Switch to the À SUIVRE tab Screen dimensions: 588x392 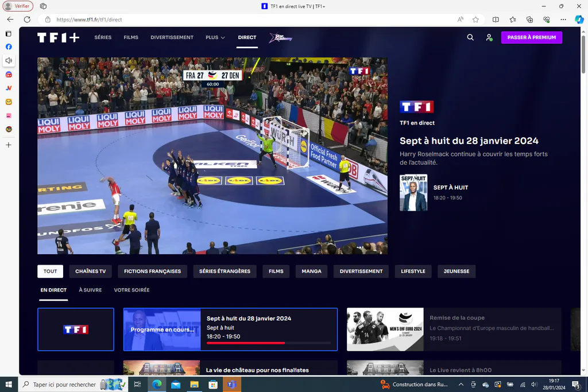click(90, 290)
